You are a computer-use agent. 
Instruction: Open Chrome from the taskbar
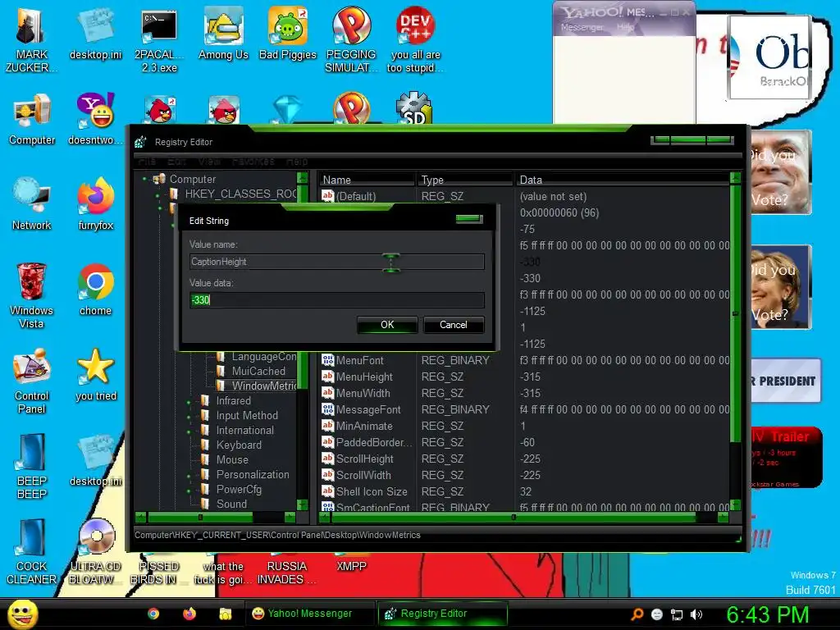pos(153,614)
